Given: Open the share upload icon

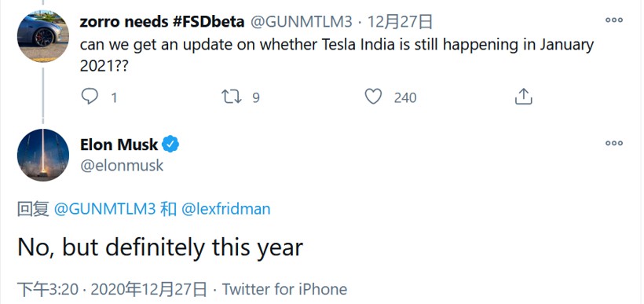Looking at the screenshot, I should pyautogui.click(x=523, y=97).
